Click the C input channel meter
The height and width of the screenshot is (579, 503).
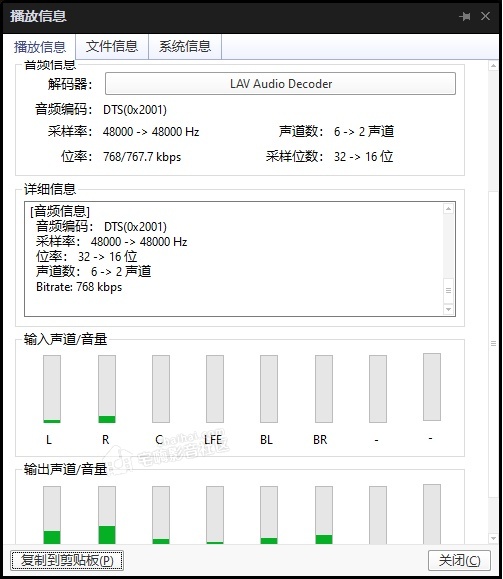pyautogui.click(x=161, y=389)
